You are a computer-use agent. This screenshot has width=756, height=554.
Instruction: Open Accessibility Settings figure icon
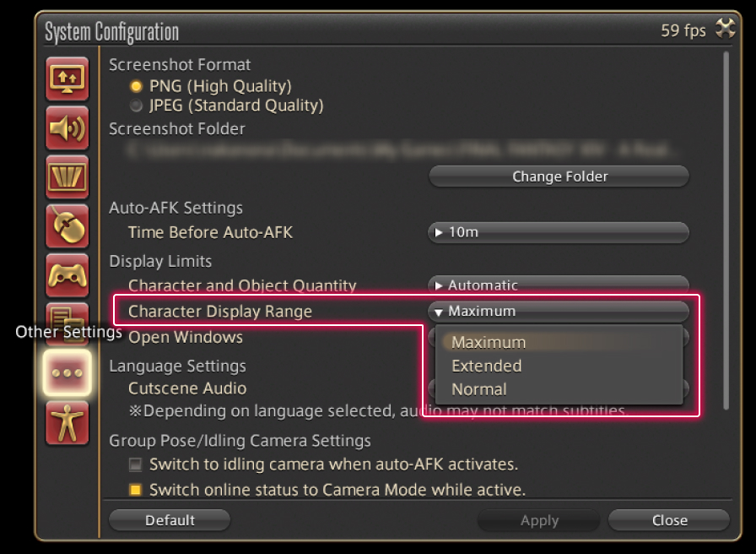(67, 421)
